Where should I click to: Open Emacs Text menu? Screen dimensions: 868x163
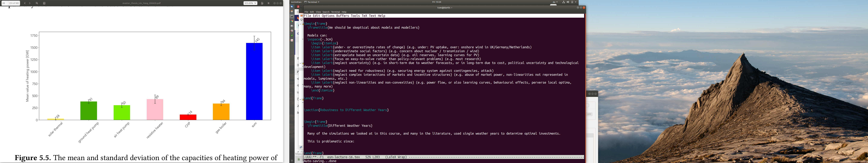point(372,16)
